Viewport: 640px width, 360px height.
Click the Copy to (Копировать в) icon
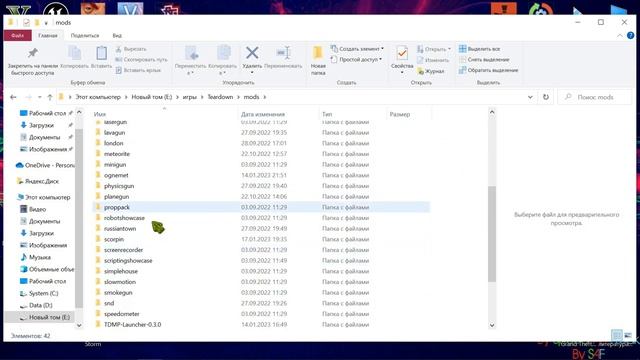click(x=222, y=60)
